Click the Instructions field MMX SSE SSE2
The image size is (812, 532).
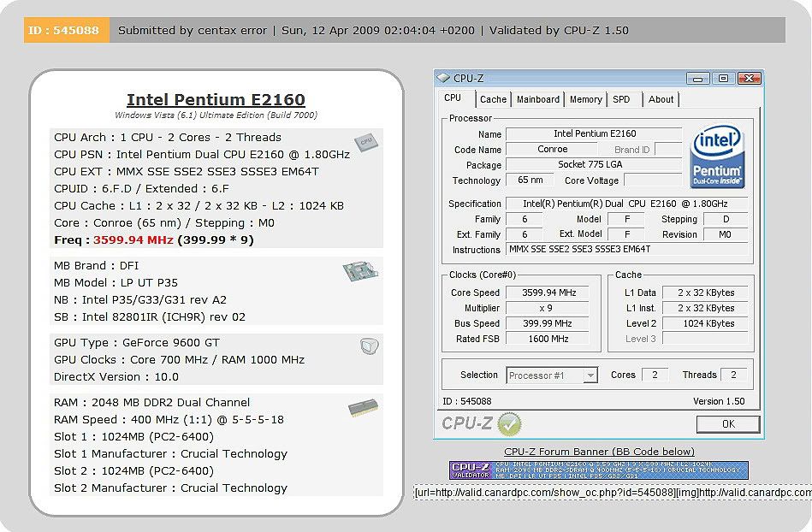626,250
